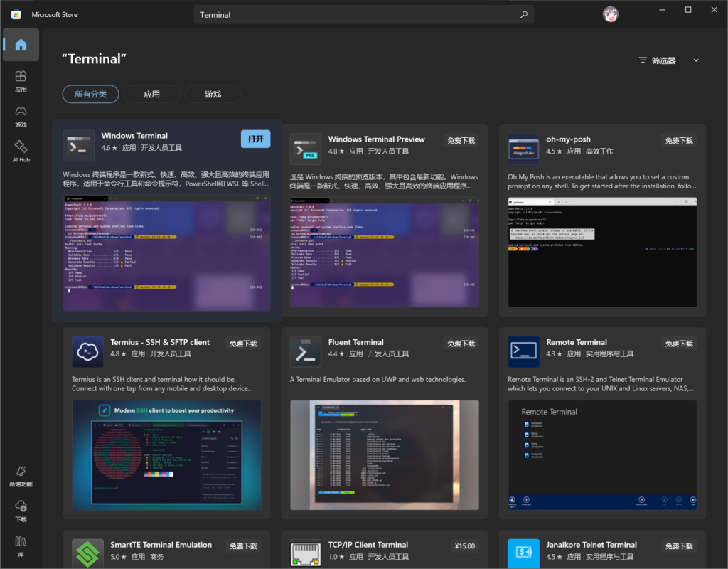Open the user profile avatar
This screenshot has height=569, width=728.
(x=610, y=14)
